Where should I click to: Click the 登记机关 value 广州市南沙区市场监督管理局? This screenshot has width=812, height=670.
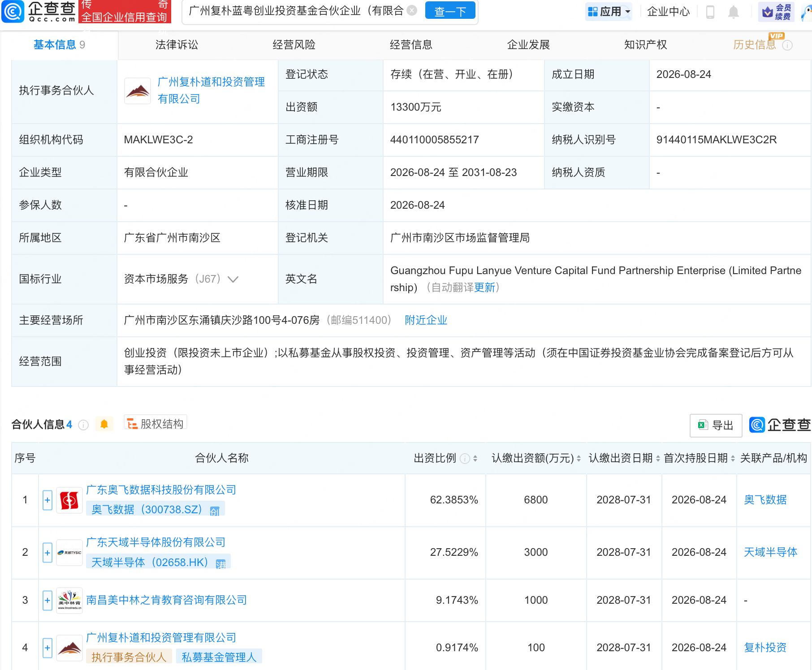(x=460, y=238)
